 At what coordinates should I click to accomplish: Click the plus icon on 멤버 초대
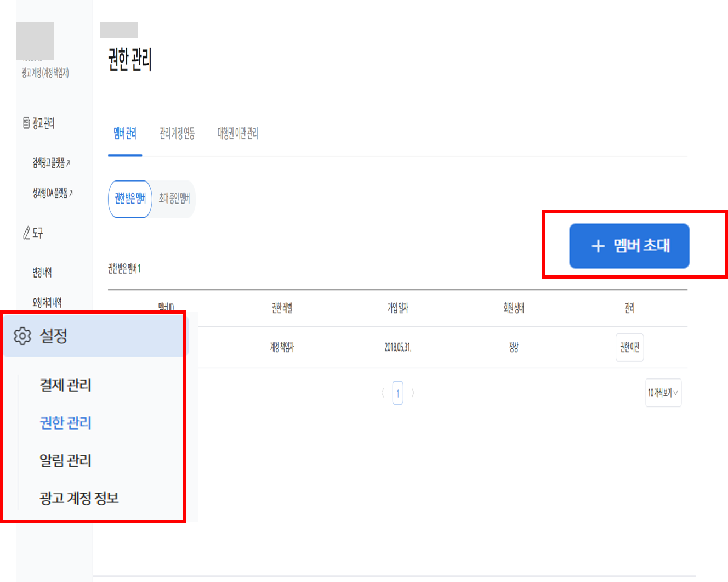(598, 246)
